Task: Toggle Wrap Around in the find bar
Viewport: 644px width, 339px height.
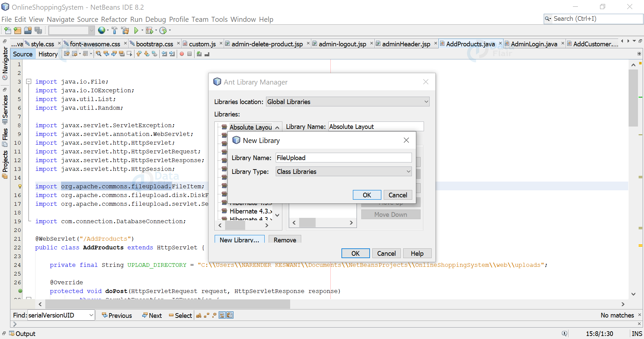Action: 230,315
